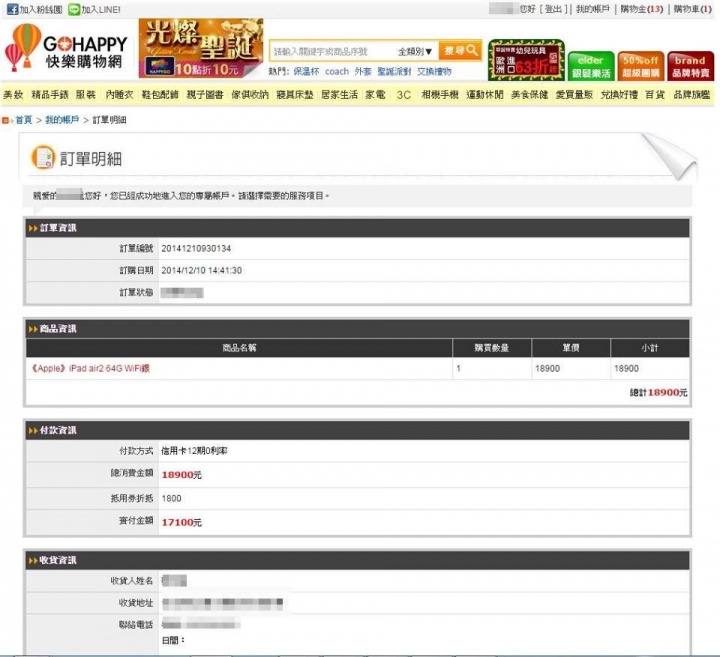Click the search keyword input field

click(332, 51)
